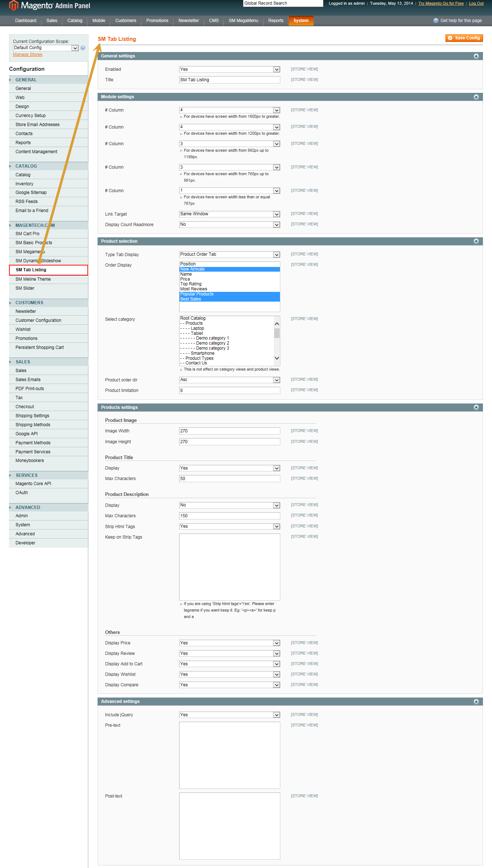Image resolution: width=492 pixels, height=868 pixels.
Task: Open the Link Target dropdown
Action: tap(230, 214)
